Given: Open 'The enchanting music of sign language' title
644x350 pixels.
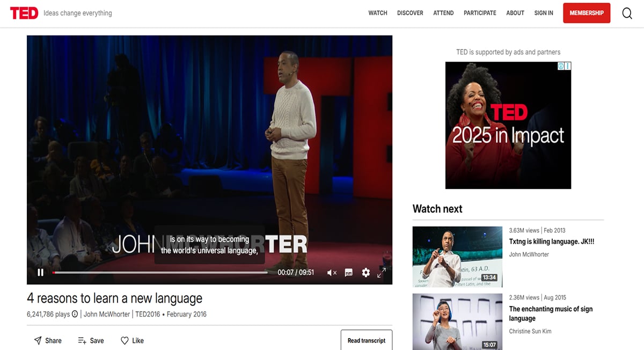Looking at the screenshot, I should 551,313.
